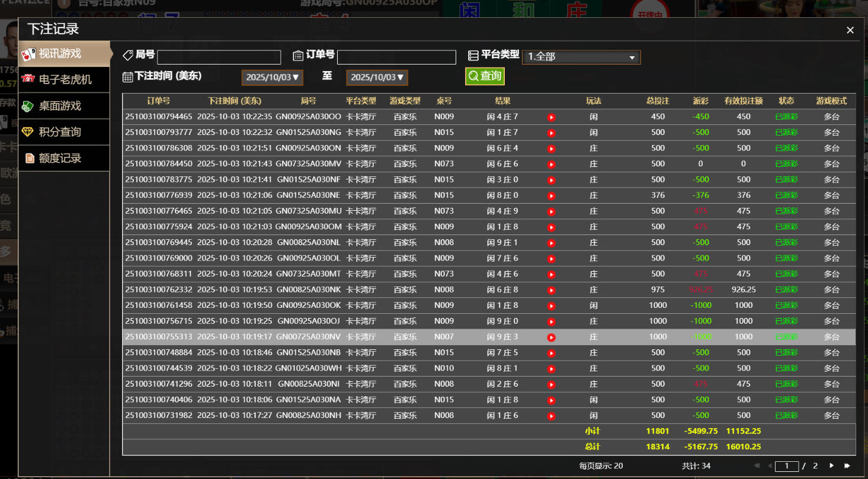
Task: Go to next page arrow
Action: [x=832, y=466]
